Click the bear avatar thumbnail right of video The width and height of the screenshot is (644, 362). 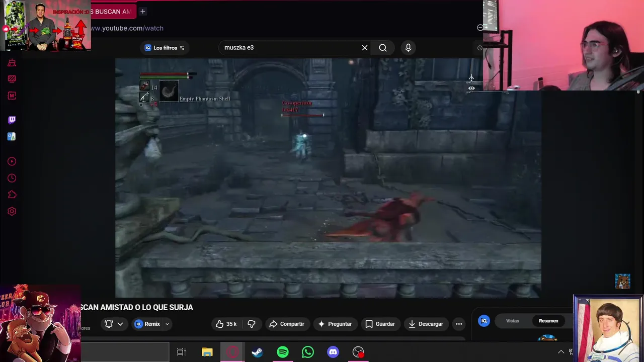coord(622,282)
